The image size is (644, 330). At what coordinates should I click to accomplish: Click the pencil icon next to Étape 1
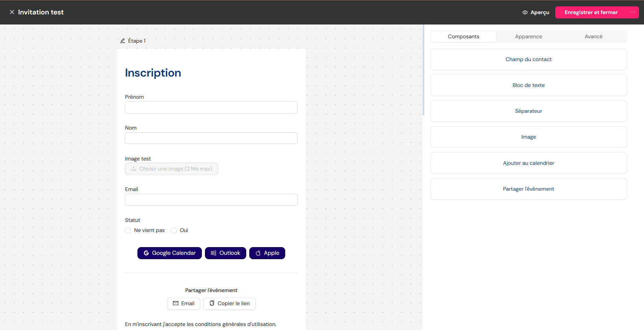tap(123, 41)
